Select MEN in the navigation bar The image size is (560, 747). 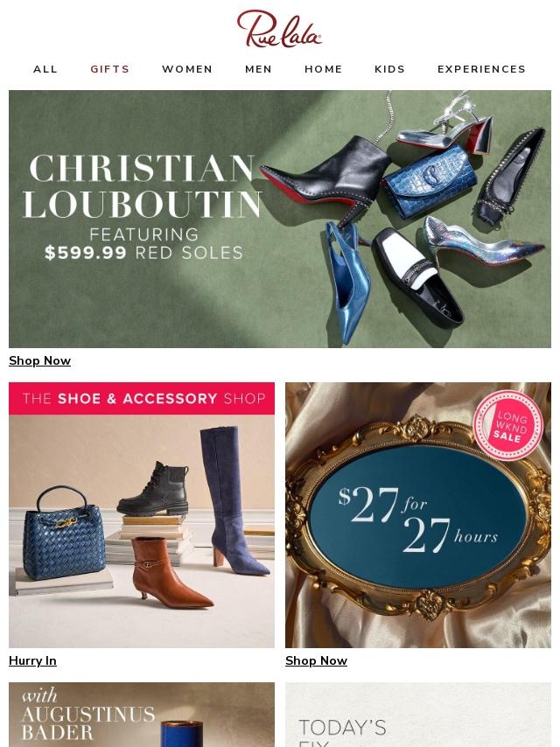pyautogui.click(x=258, y=69)
